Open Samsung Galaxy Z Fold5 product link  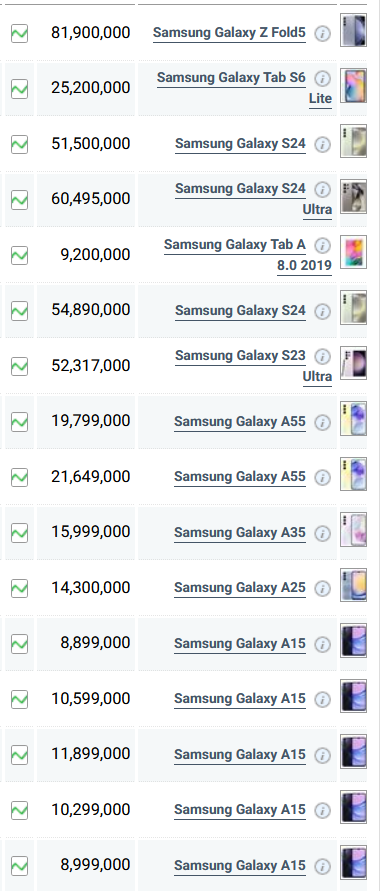tap(229, 33)
